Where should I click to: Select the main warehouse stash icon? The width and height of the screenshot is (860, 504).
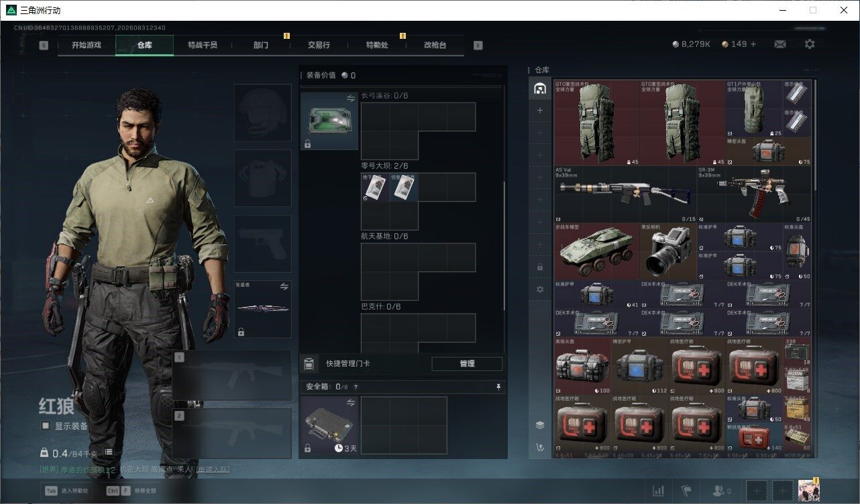[540, 88]
